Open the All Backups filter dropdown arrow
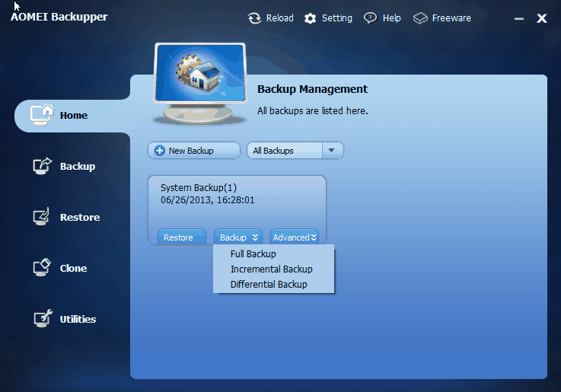The height and width of the screenshot is (392, 561). tap(332, 150)
